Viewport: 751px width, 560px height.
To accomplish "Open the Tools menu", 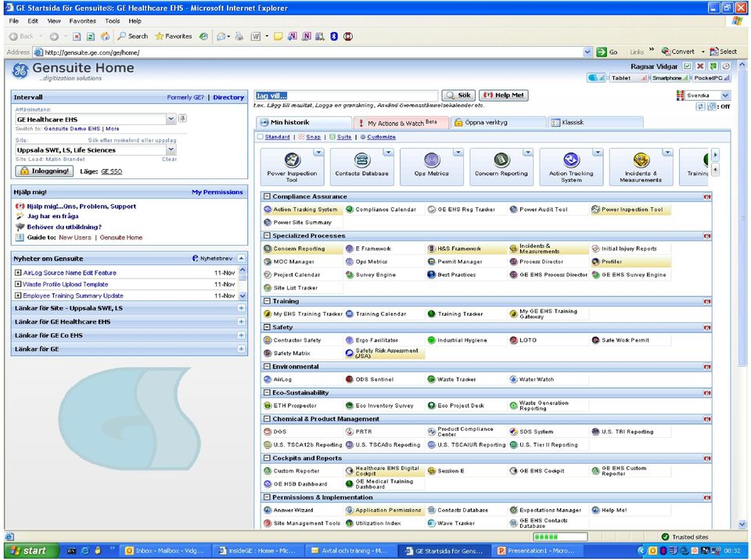I will click(x=113, y=21).
